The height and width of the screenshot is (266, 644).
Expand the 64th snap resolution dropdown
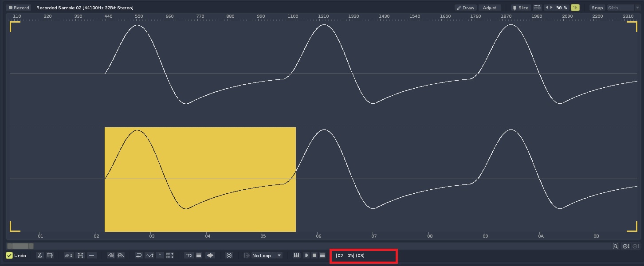623,8
